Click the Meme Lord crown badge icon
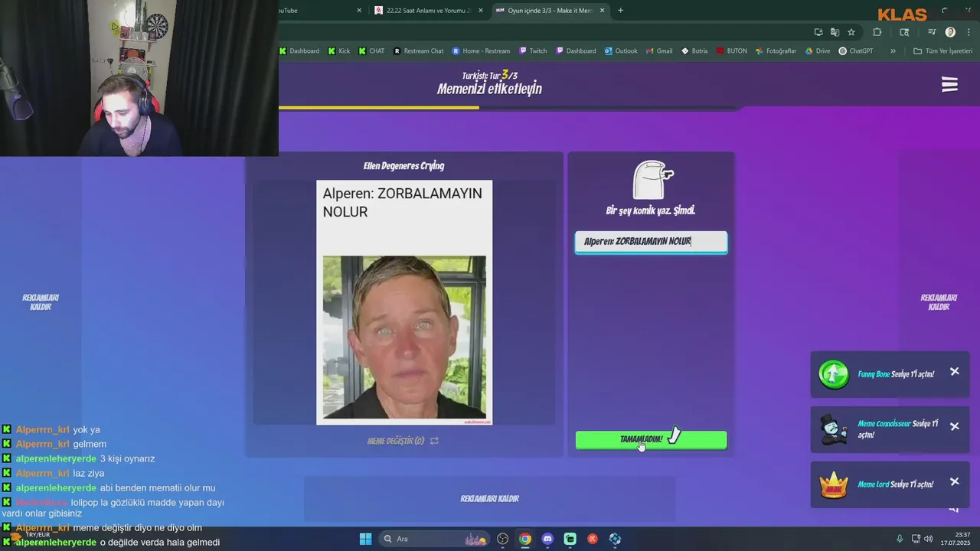 click(x=834, y=484)
